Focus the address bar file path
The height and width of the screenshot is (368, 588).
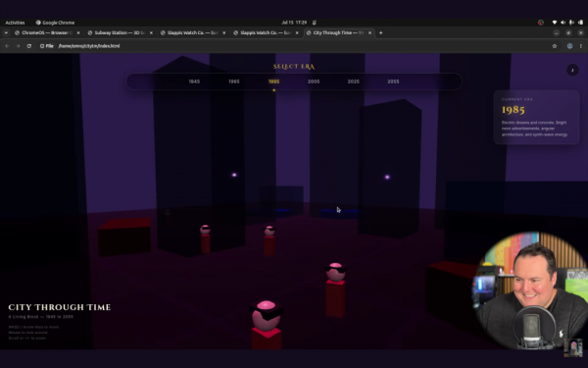pyautogui.click(x=89, y=46)
